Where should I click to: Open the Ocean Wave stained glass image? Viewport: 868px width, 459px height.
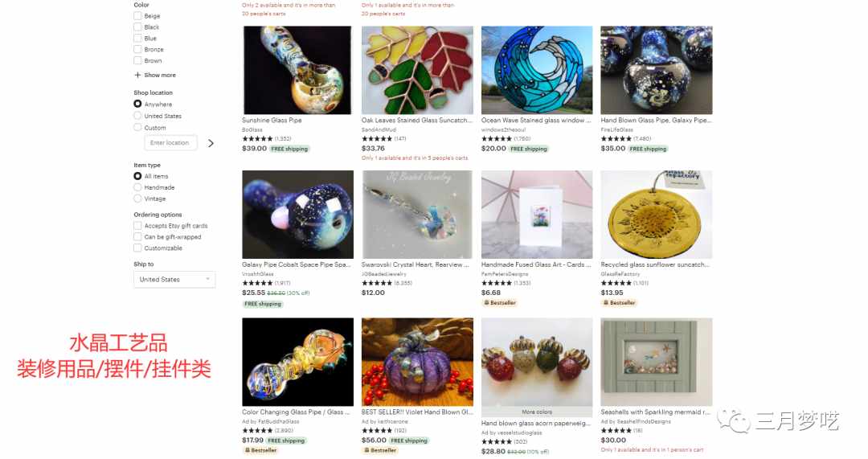coord(536,70)
